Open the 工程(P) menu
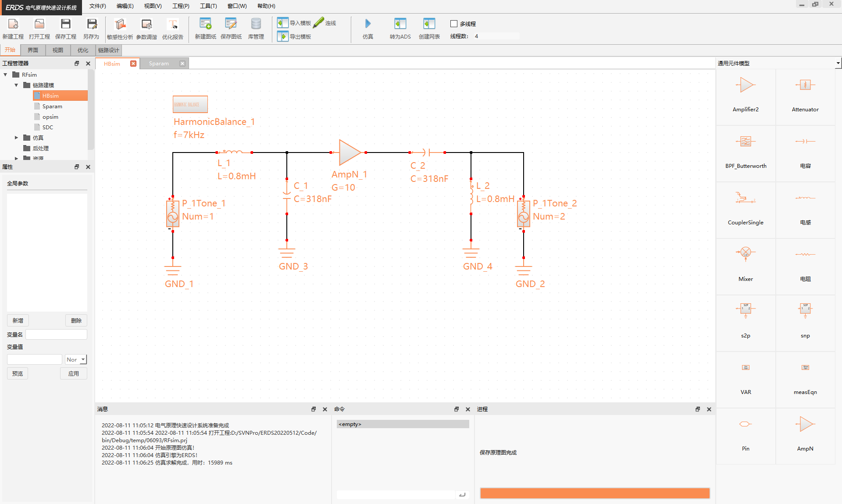The image size is (842, 504). click(x=181, y=6)
